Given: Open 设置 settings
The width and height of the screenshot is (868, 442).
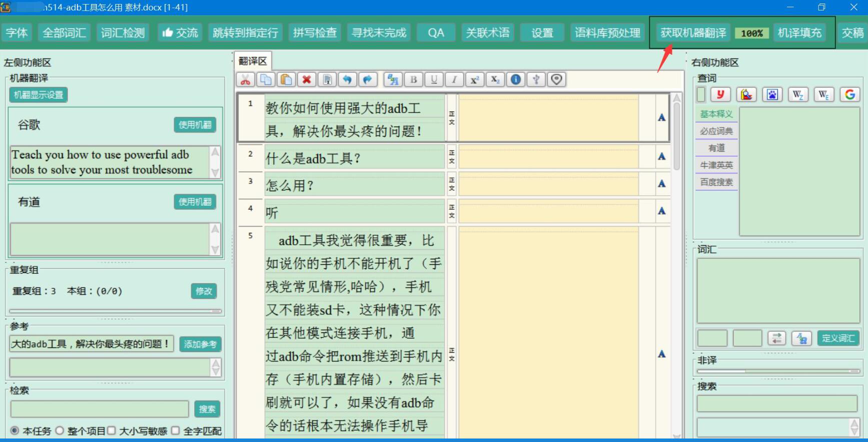Looking at the screenshot, I should [542, 33].
